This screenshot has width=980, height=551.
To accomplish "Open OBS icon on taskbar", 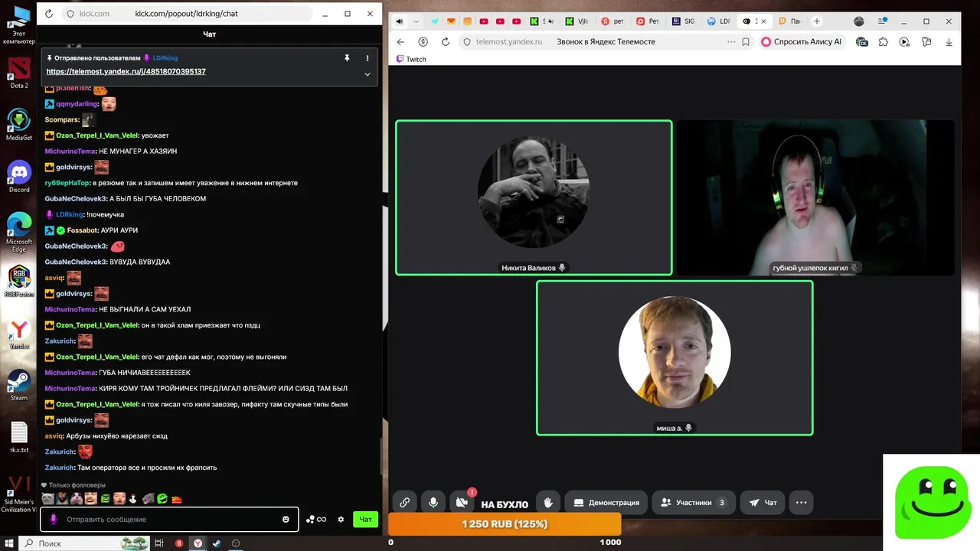I will [x=236, y=543].
